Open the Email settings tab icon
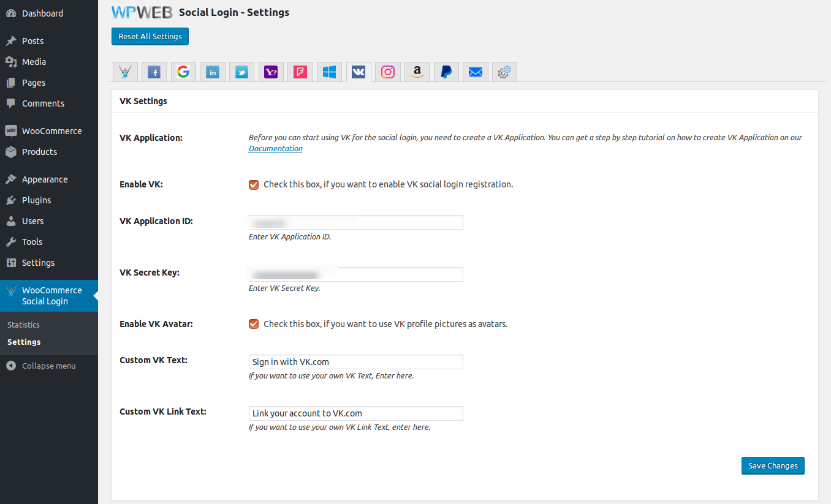Screen dimensions: 831x504 [x=476, y=72]
